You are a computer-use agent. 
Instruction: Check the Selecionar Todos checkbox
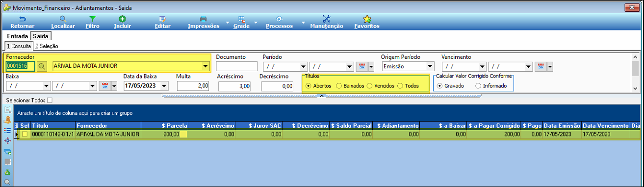pos(50,100)
